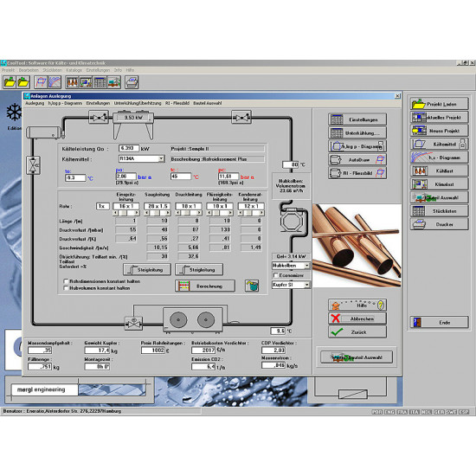Switch language to GER in the status bar
This screenshot has width=476, height=476.
tap(439, 412)
